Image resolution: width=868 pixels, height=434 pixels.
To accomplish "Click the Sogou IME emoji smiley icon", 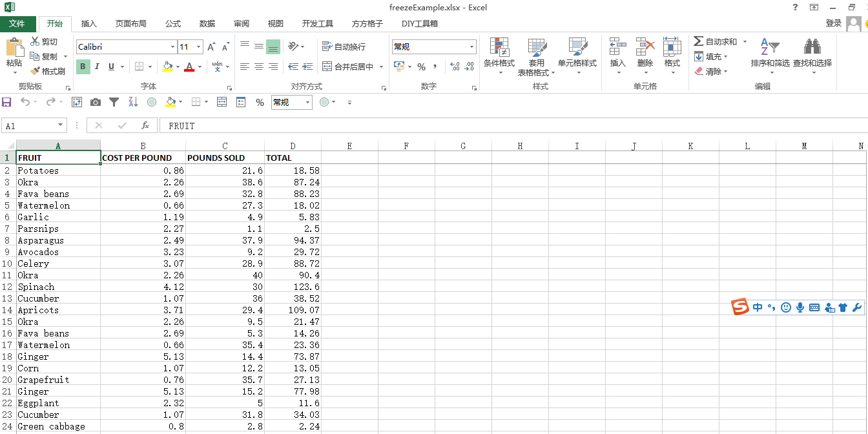I will click(x=786, y=307).
